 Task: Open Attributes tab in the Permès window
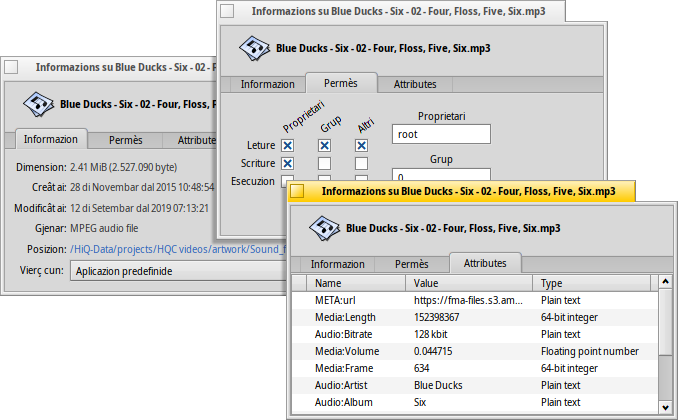click(x=414, y=84)
